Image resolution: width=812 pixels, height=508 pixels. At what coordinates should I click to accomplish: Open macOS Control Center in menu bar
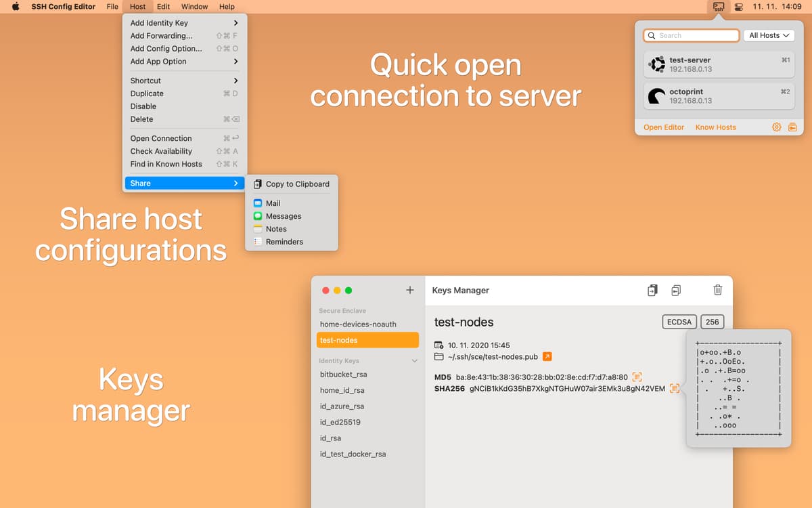[738, 7]
